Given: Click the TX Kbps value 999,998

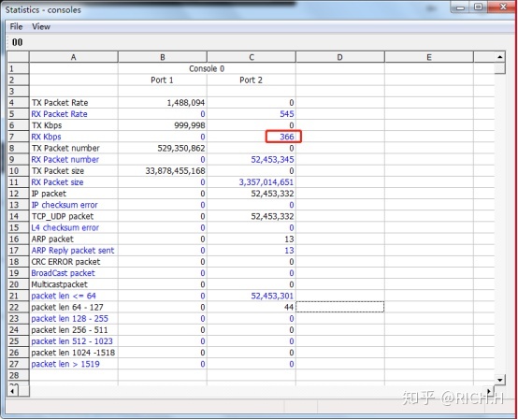Looking at the screenshot, I should coord(190,125).
